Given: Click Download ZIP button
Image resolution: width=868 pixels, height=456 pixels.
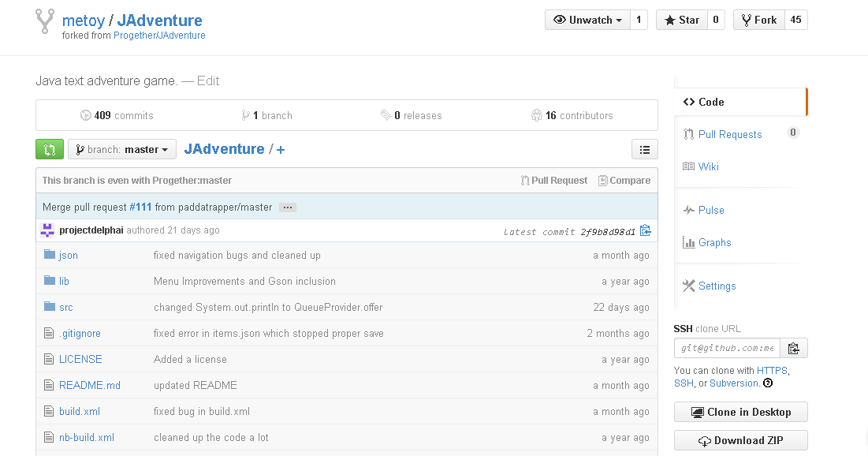Looking at the screenshot, I should [x=741, y=440].
